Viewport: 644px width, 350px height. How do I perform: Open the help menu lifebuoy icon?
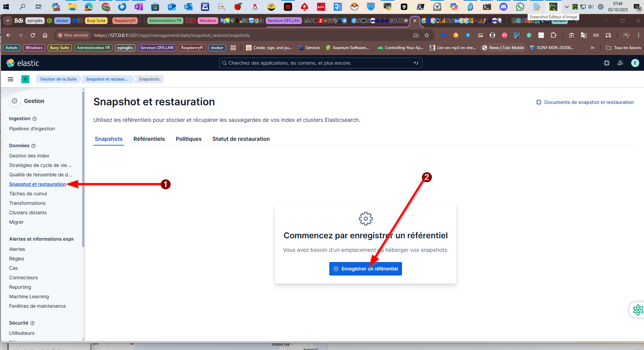606,63
